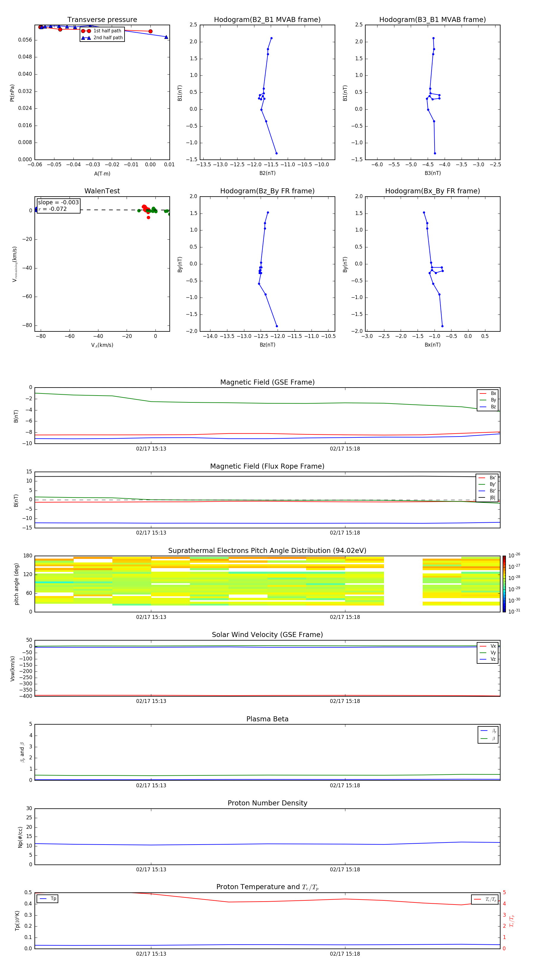Click the rightmost red point in Transverse pressure

click(150, 31)
